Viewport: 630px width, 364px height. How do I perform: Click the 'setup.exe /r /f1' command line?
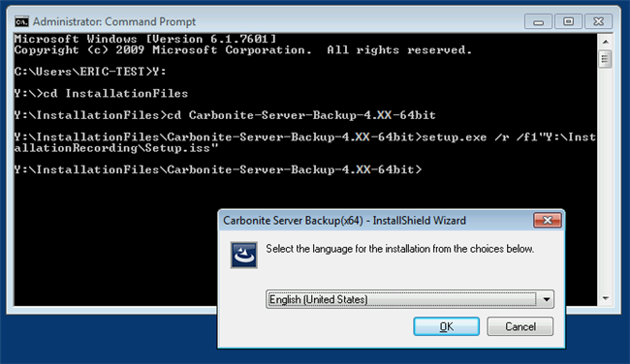[x=305, y=137]
